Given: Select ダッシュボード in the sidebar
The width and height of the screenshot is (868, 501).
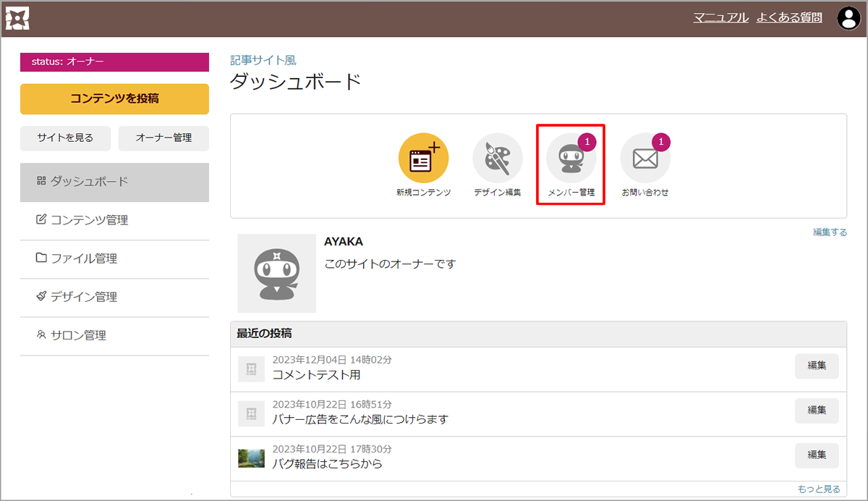Looking at the screenshot, I should [114, 182].
